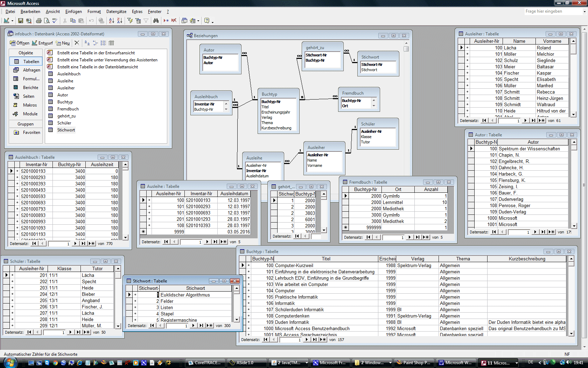The height and width of the screenshot is (368, 588).
Task: Select Stichwort table in infobuch list
Action: coord(66,130)
